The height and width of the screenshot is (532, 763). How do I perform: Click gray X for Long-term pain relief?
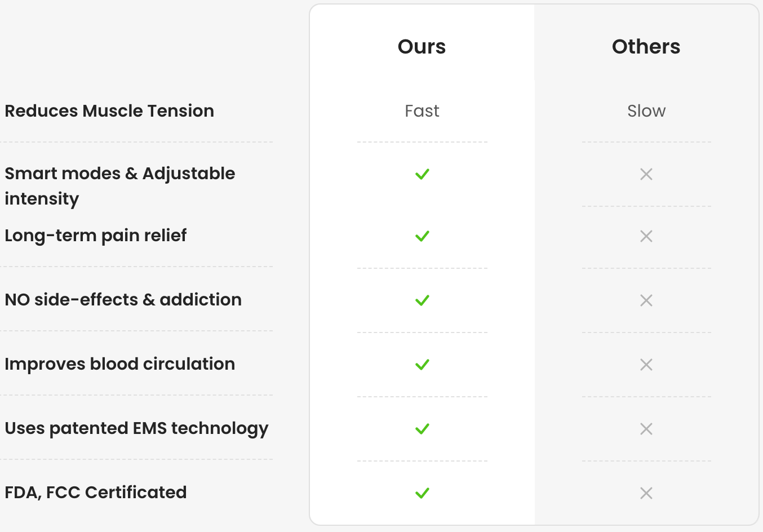click(x=646, y=236)
